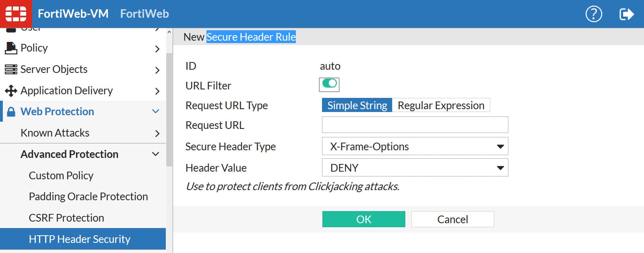Go to HTTP Header Security in the sidebar
The width and height of the screenshot is (644, 253).
(79, 239)
